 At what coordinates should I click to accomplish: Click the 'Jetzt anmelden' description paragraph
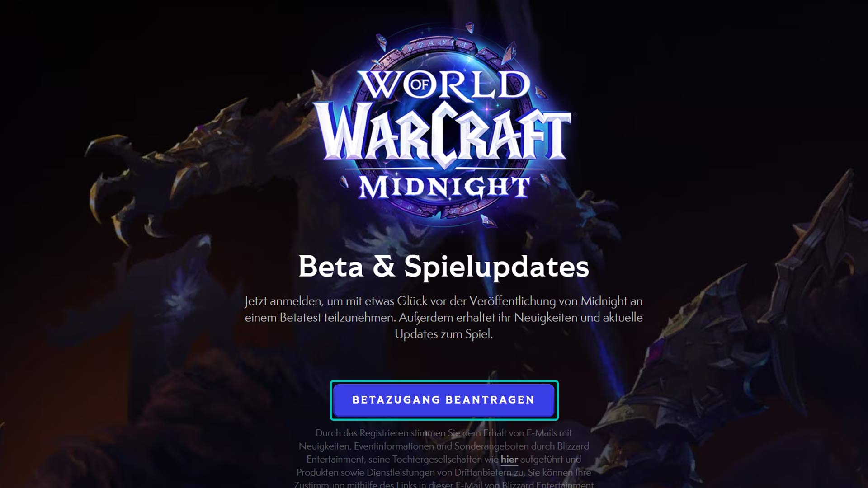(444, 317)
